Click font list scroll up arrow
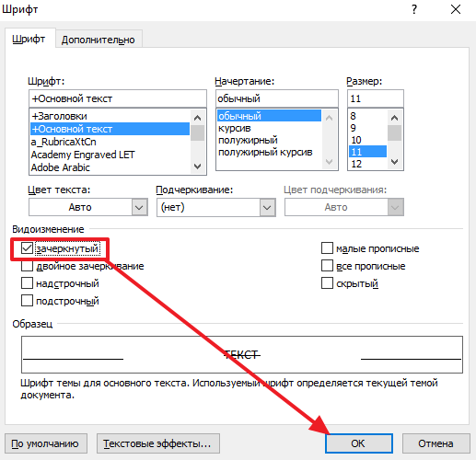This screenshot has width=476, height=460. coord(198,118)
